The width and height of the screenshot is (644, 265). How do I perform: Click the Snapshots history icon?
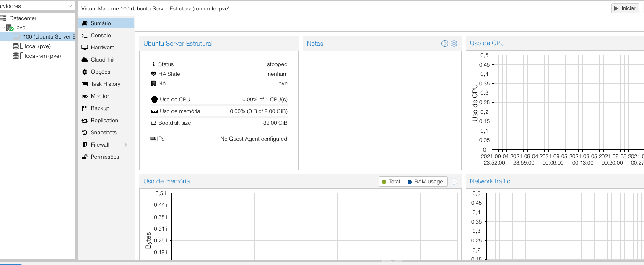pos(85,133)
